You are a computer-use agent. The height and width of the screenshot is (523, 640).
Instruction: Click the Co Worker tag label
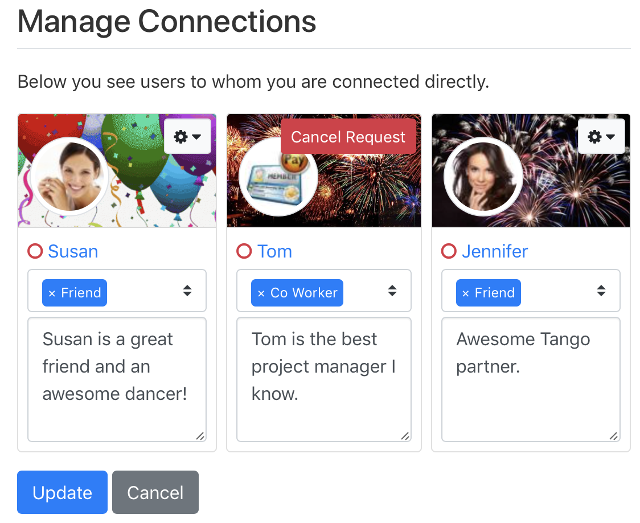[304, 293]
